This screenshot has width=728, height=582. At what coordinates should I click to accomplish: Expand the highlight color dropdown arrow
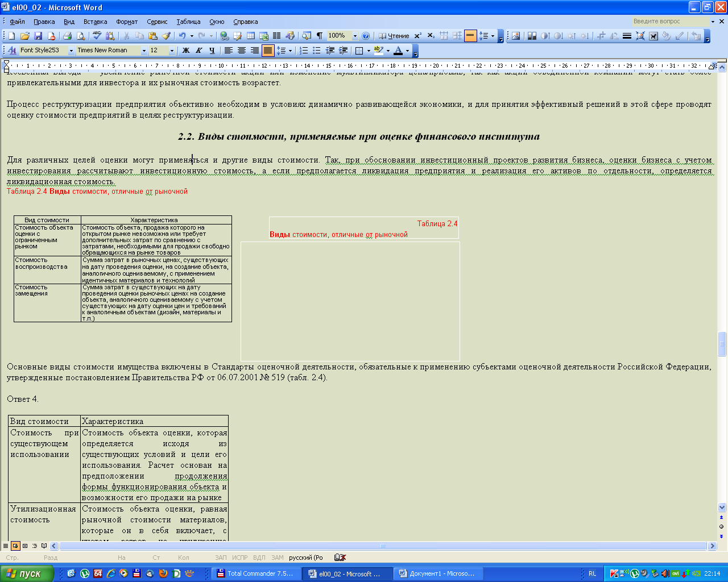pyautogui.click(x=388, y=50)
